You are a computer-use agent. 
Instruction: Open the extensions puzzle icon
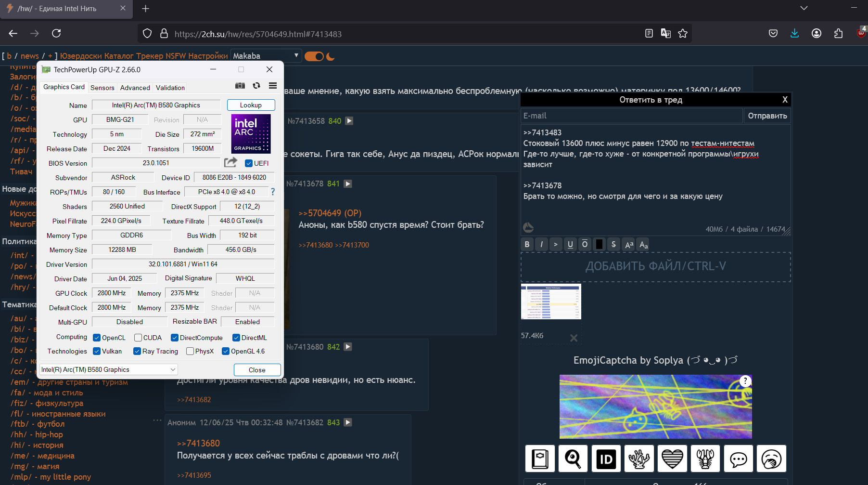[x=839, y=33]
